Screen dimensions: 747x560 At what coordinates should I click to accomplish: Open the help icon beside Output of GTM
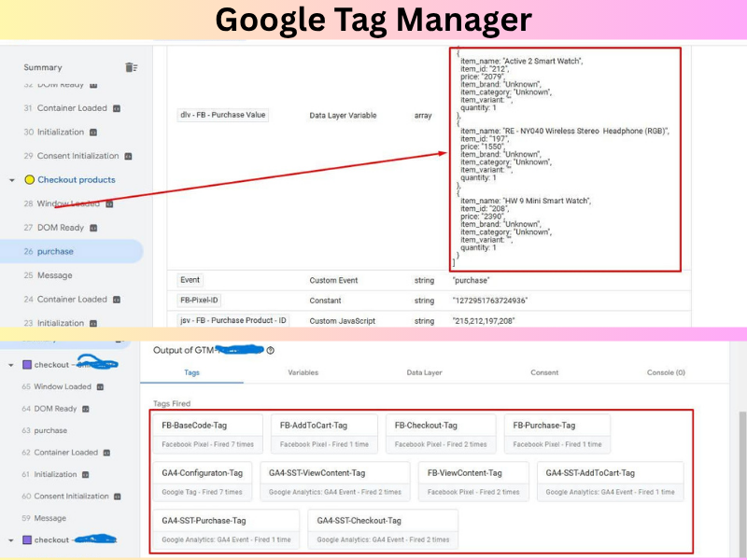(270, 351)
